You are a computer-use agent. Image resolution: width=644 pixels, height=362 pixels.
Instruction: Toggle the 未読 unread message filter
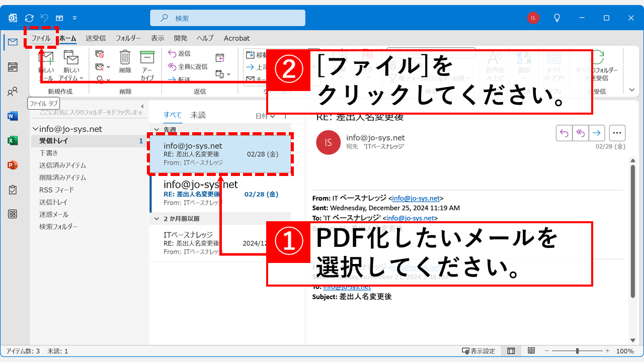click(198, 115)
